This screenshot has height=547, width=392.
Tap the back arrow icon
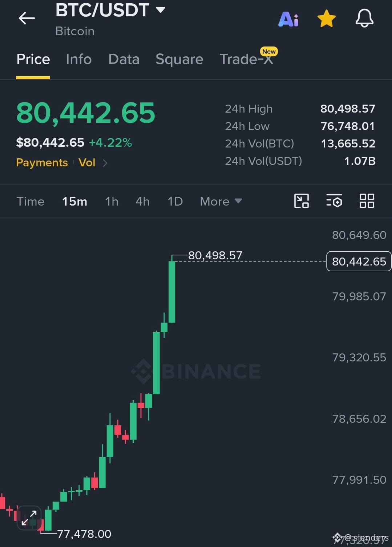pyautogui.click(x=27, y=18)
